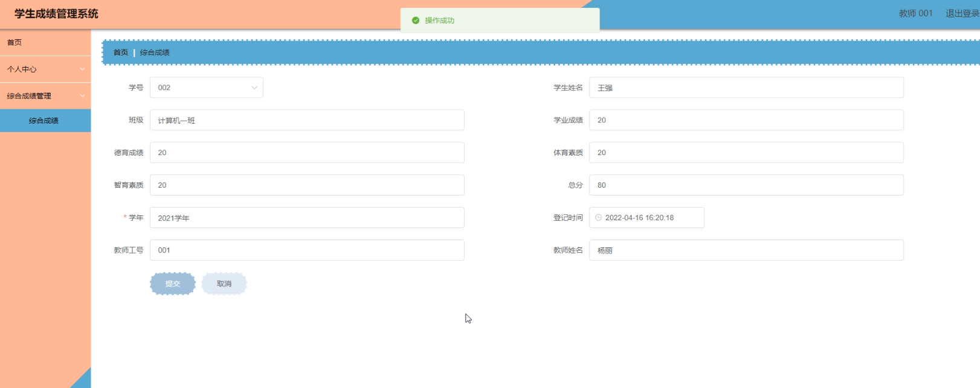The height and width of the screenshot is (388, 980).
Task: Open 个人中心 in the sidebar
Action: point(45,69)
